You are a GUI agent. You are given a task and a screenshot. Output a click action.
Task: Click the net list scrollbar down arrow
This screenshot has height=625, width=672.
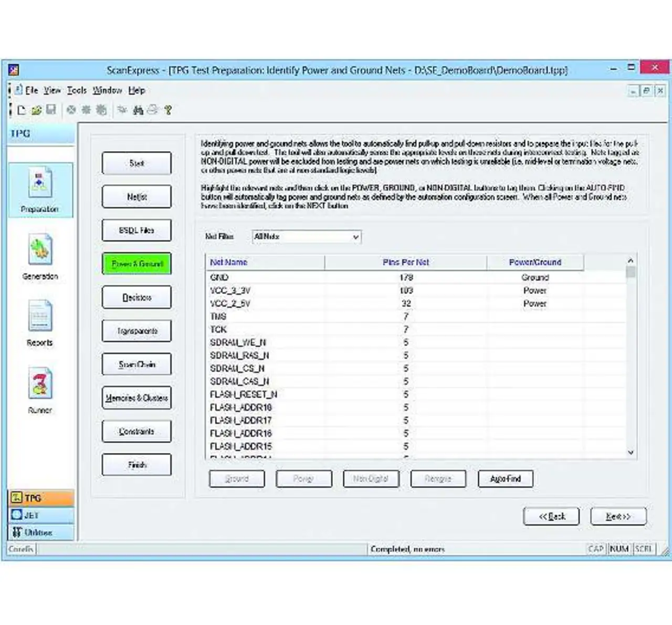pyautogui.click(x=631, y=452)
